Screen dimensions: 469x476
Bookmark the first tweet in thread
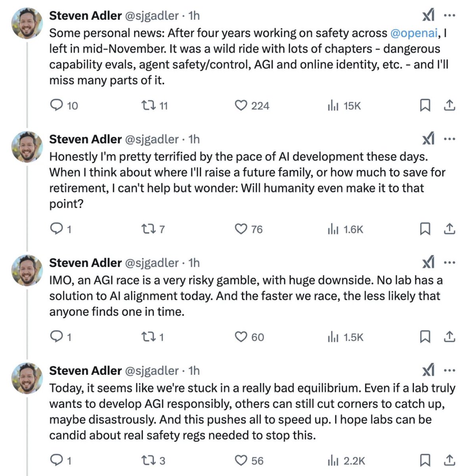(x=425, y=105)
